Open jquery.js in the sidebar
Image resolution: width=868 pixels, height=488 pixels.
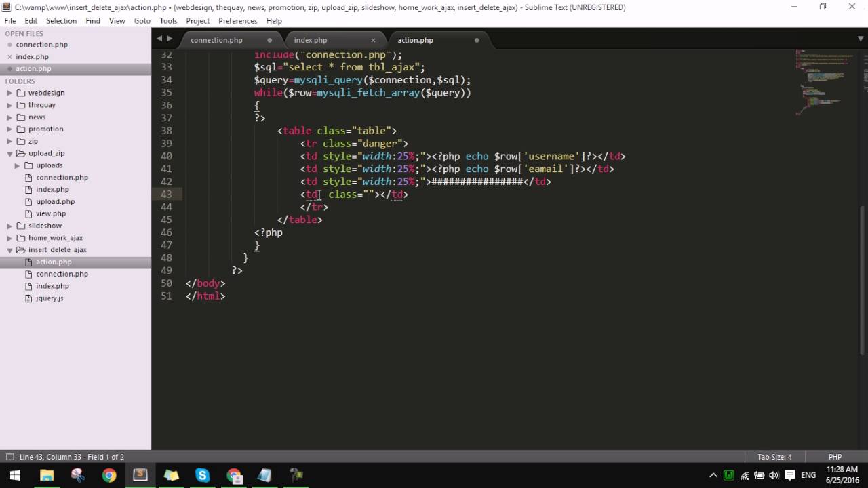(50, 298)
